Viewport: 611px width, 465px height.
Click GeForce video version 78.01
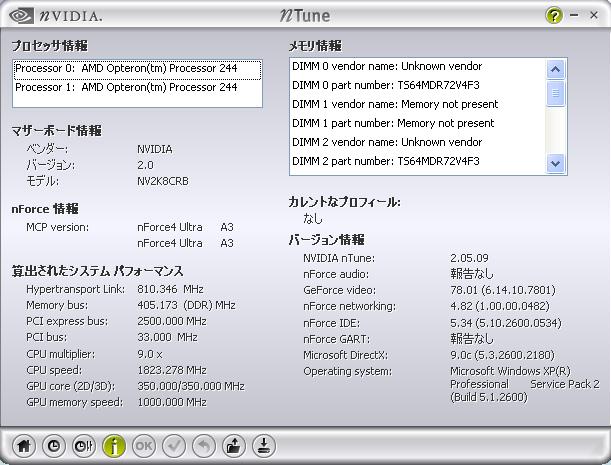click(503, 290)
